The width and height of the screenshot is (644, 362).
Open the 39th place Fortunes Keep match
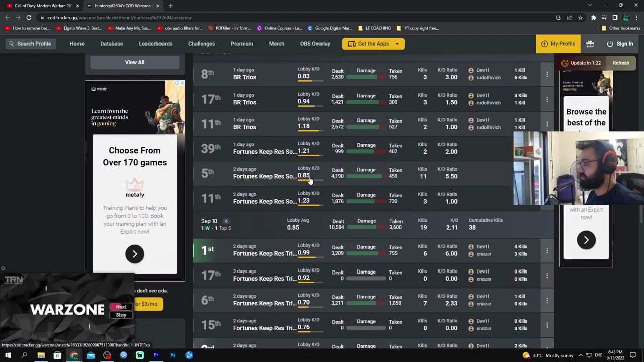pyautogui.click(x=374, y=149)
